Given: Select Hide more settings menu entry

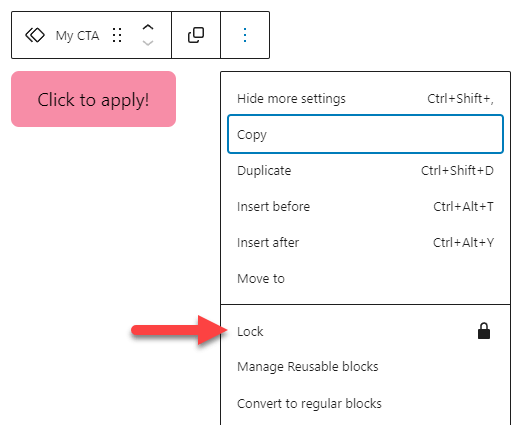Looking at the screenshot, I should coord(365,99).
